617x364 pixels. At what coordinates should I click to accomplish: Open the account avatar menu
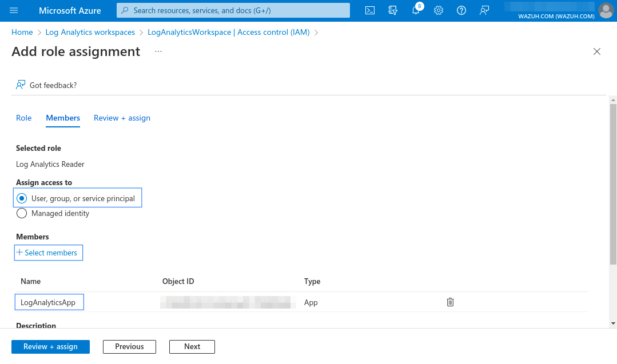pyautogui.click(x=606, y=11)
